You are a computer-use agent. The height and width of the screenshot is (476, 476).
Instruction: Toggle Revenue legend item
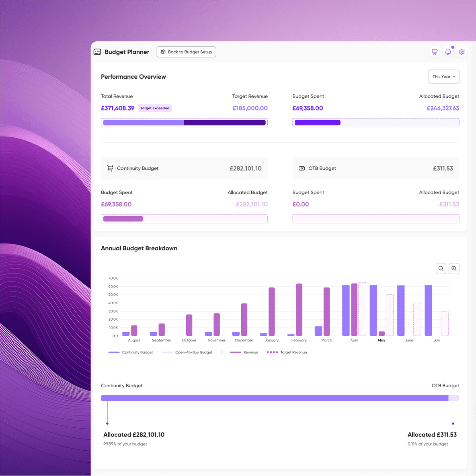coord(244,352)
